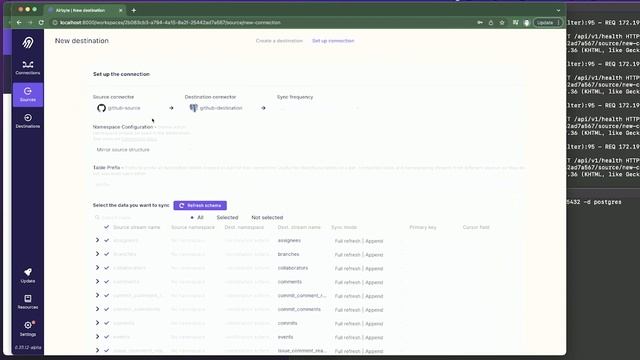
Task: Toggle the comments stream checkbox
Action: click(x=107, y=282)
